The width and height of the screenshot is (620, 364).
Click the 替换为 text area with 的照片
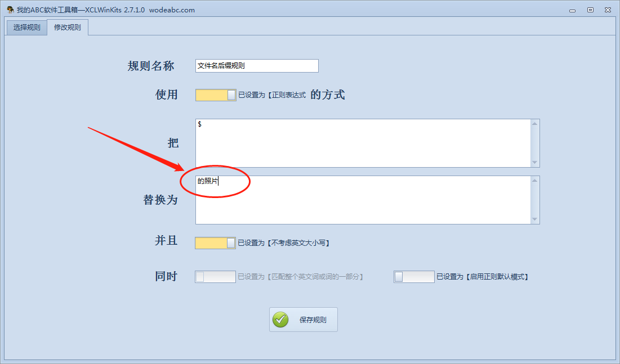coord(363,200)
